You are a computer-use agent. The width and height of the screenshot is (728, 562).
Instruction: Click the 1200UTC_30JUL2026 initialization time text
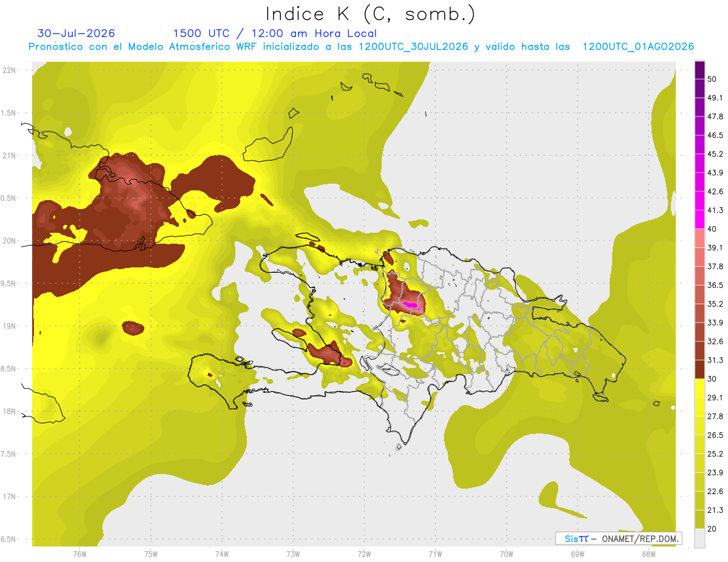(413, 47)
